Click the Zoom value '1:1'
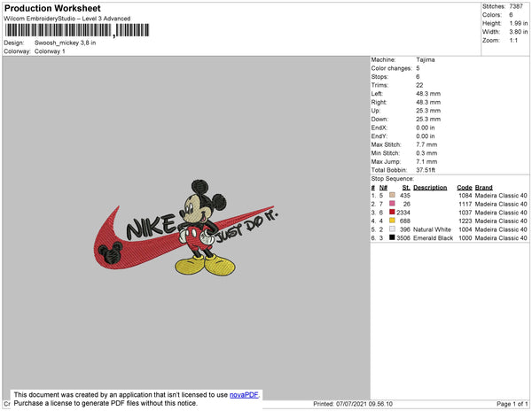Image resolution: width=532 pixels, height=411 pixels. (x=513, y=41)
